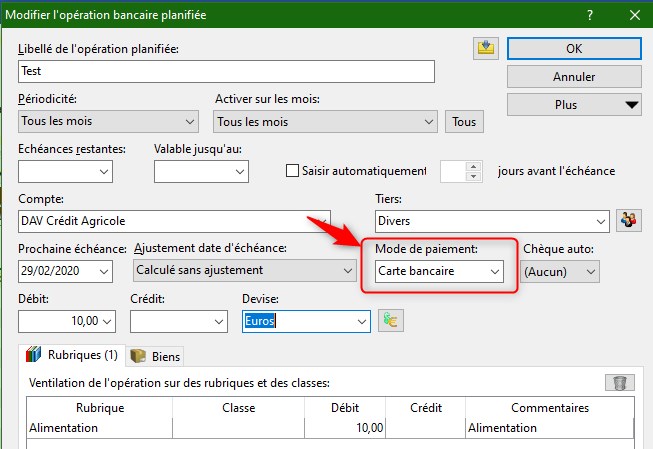The height and width of the screenshot is (449, 653).
Task: Expand the Plus button options
Action: pyautogui.click(x=573, y=104)
